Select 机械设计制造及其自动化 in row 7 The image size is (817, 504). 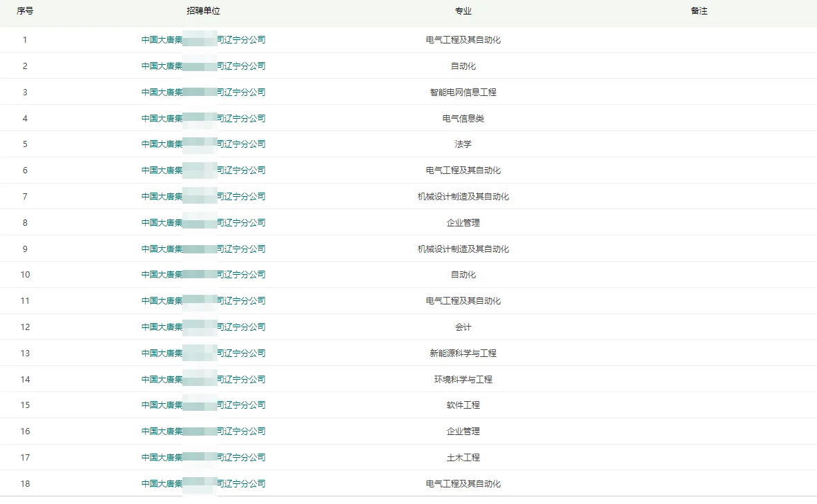(463, 196)
